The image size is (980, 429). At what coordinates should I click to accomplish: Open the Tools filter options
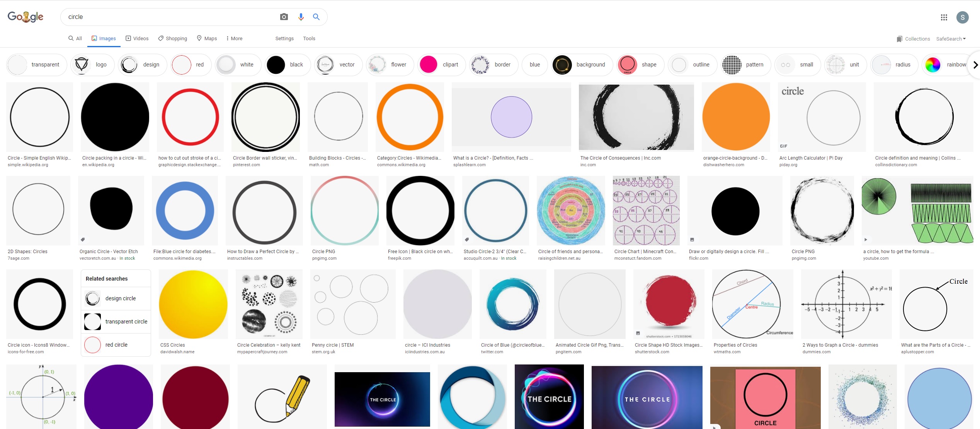coord(309,39)
